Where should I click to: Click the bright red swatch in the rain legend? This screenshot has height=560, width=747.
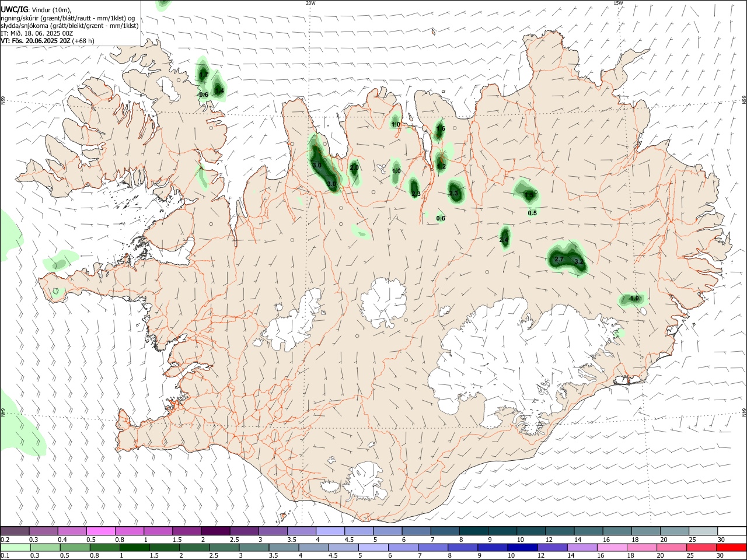click(x=731, y=547)
